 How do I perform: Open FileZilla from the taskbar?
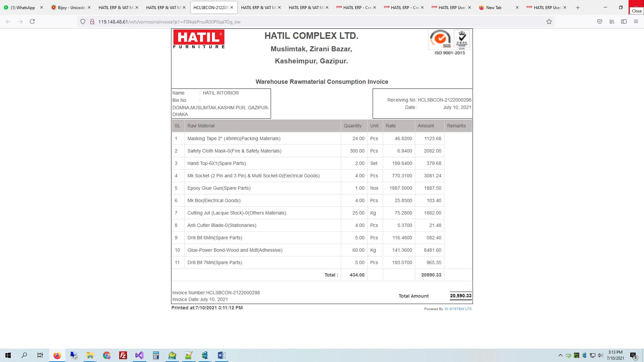123,355
